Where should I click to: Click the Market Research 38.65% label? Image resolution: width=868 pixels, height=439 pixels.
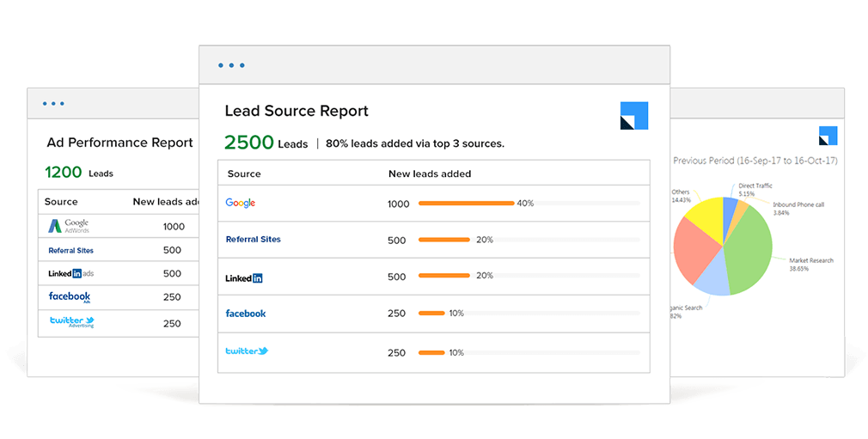[x=811, y=265]
